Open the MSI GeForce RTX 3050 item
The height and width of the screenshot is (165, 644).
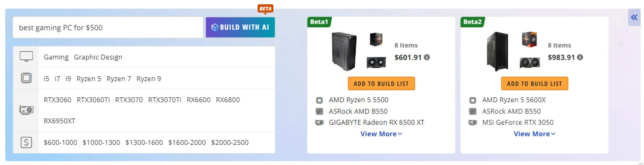[518, 122]
